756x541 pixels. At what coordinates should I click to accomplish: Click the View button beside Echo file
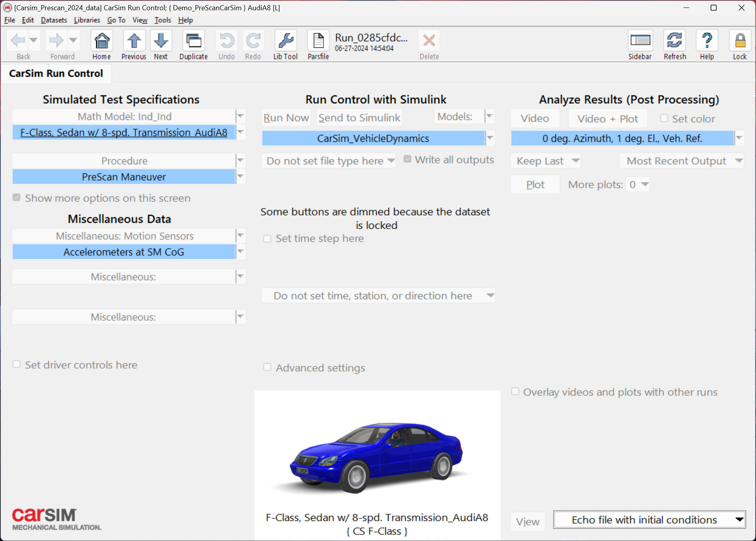pyautogui.click(x=528, y=521)
